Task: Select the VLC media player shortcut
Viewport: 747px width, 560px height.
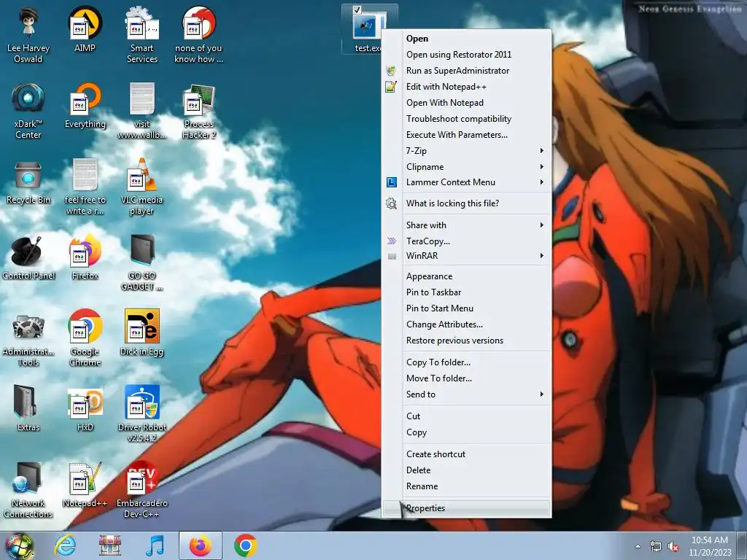Action: coord(142,187)
